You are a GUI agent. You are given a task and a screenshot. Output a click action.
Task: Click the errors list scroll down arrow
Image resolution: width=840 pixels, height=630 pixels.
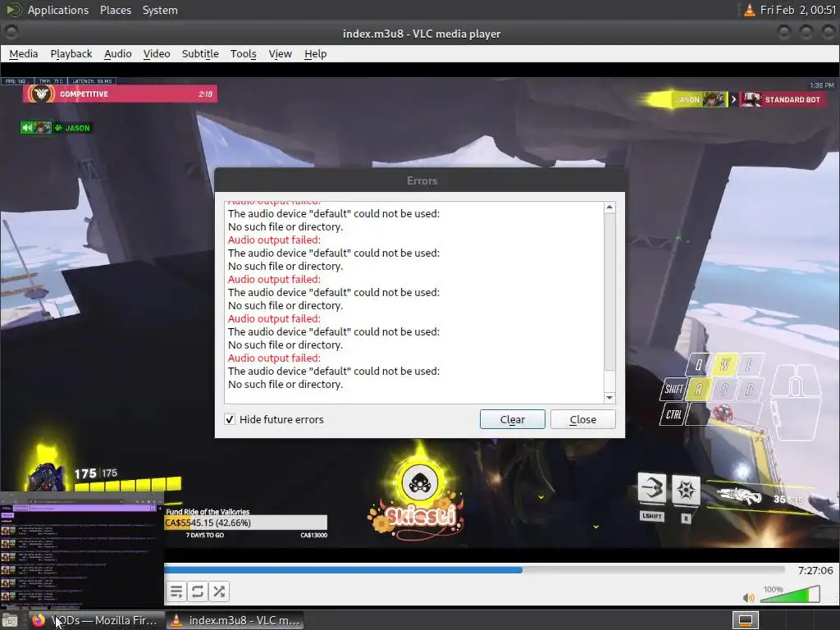point(609,398)
